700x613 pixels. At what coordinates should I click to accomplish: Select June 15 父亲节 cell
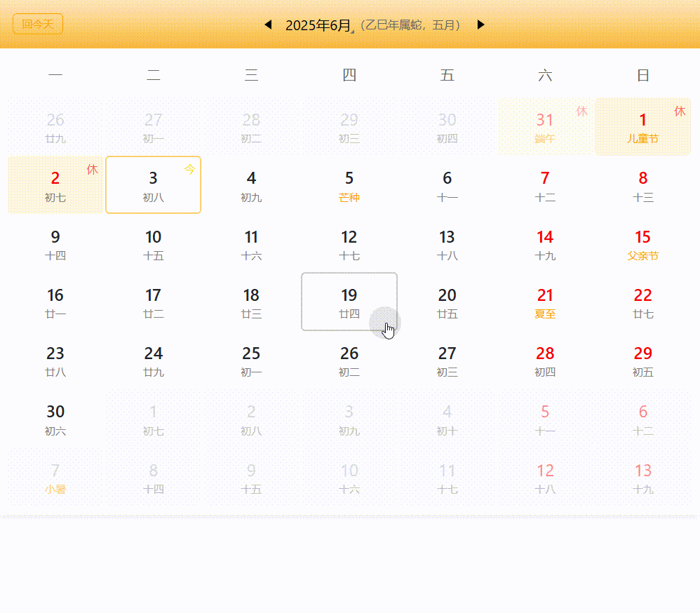643,243
